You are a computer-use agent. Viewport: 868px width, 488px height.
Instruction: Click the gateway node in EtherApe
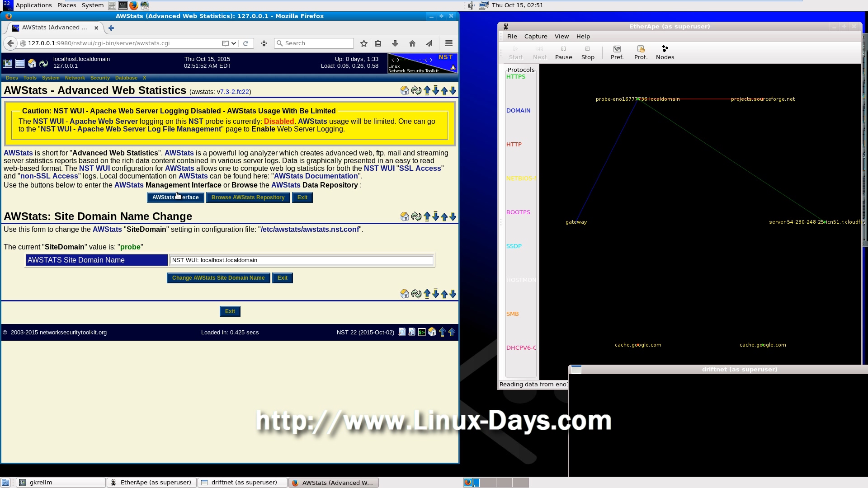tap(576, 222)
